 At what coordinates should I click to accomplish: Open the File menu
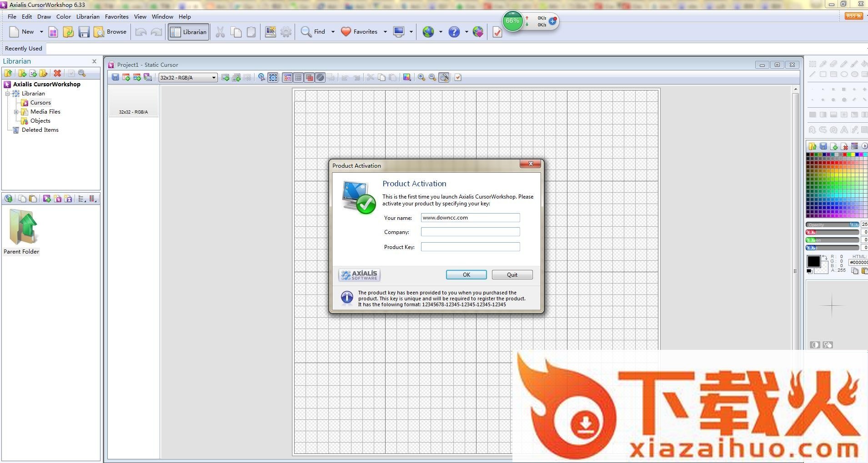pos(12,16)
